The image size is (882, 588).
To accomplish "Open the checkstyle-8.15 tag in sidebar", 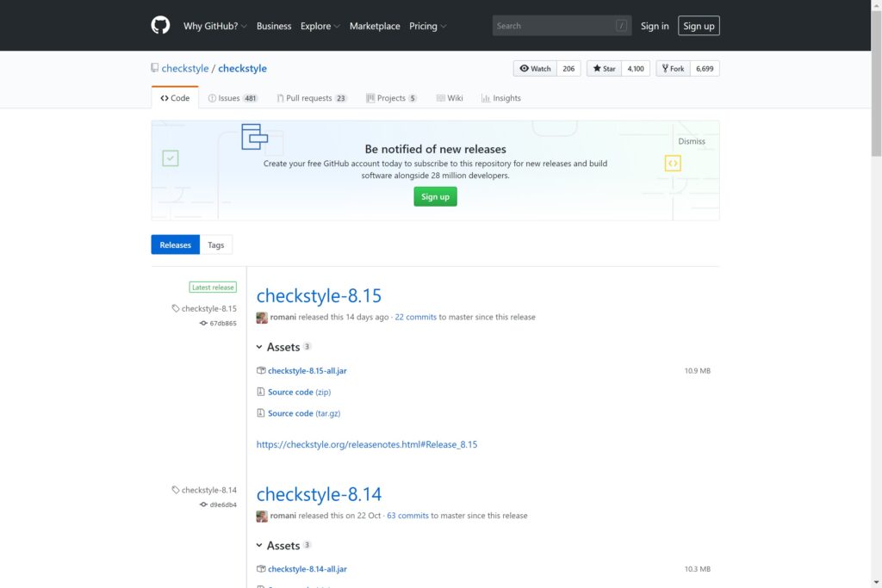I will click(208, 308).
